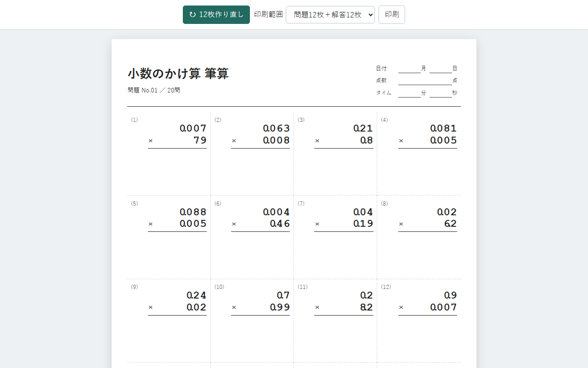588x368 pixels.
Task: Click the value 0.081 in problem 4
Action: pyautogui.click(x=443, y=128)
